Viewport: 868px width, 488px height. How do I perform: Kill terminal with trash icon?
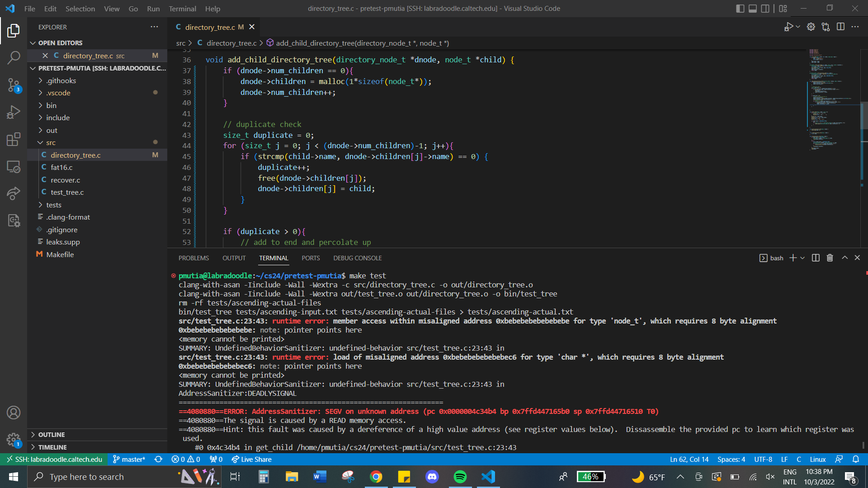point(830,258)
